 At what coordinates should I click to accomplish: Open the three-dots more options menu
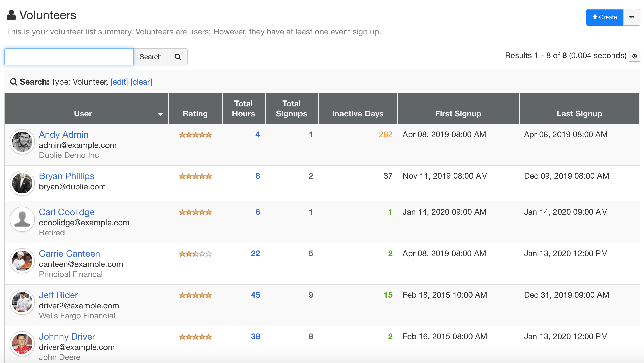click(632, 17)
